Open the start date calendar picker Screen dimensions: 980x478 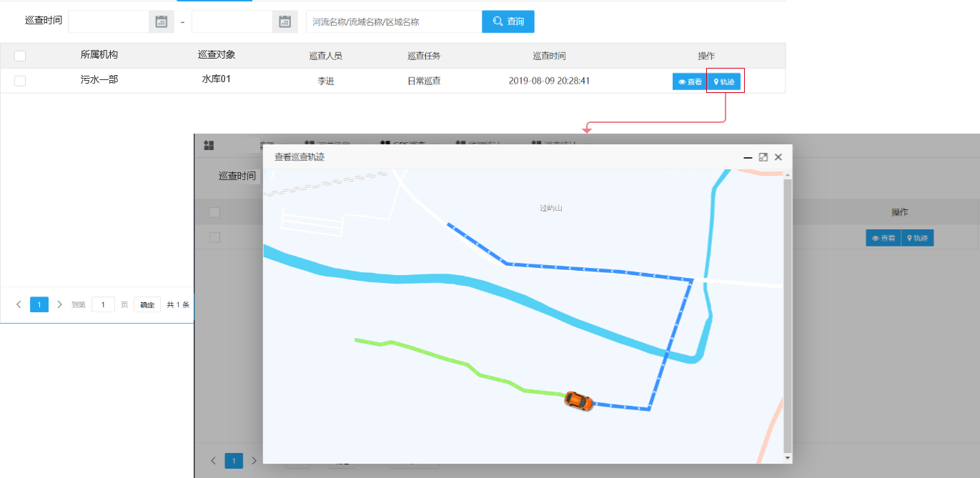coord(161,22)
